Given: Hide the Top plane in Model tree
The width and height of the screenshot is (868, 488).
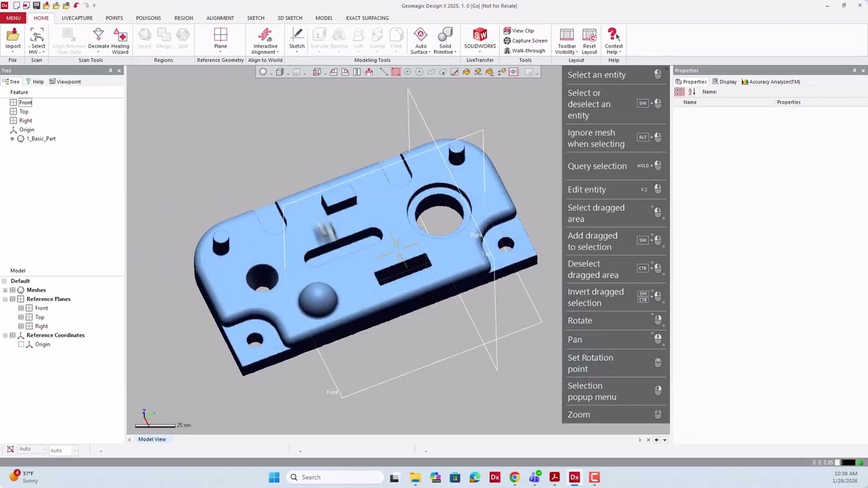Looking at the screenshot, I should point(21,317).
